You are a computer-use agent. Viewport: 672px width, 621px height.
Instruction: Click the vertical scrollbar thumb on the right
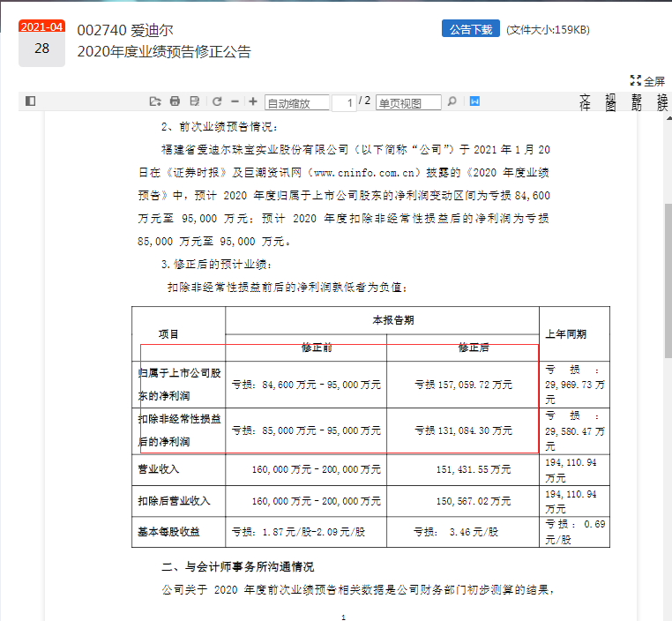pos(668,281)
